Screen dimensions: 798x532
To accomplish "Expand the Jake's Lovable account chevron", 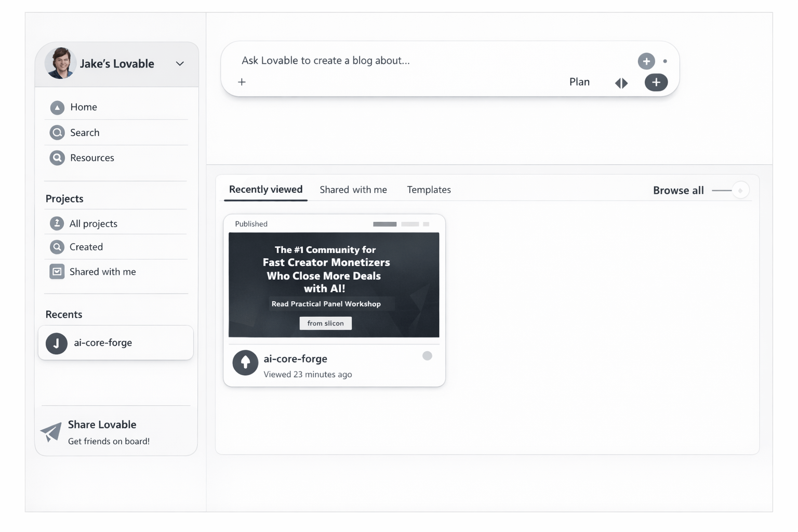I will (180, 64).
